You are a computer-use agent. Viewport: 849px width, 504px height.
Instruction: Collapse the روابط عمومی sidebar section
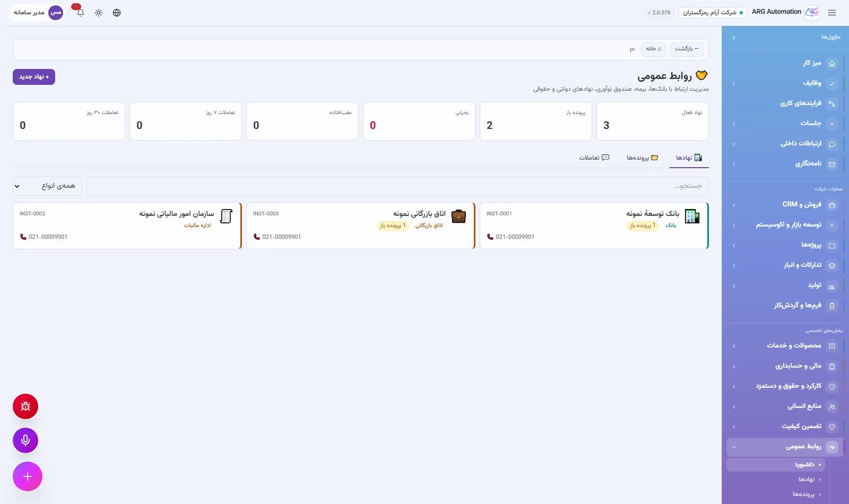coord(734,447)
